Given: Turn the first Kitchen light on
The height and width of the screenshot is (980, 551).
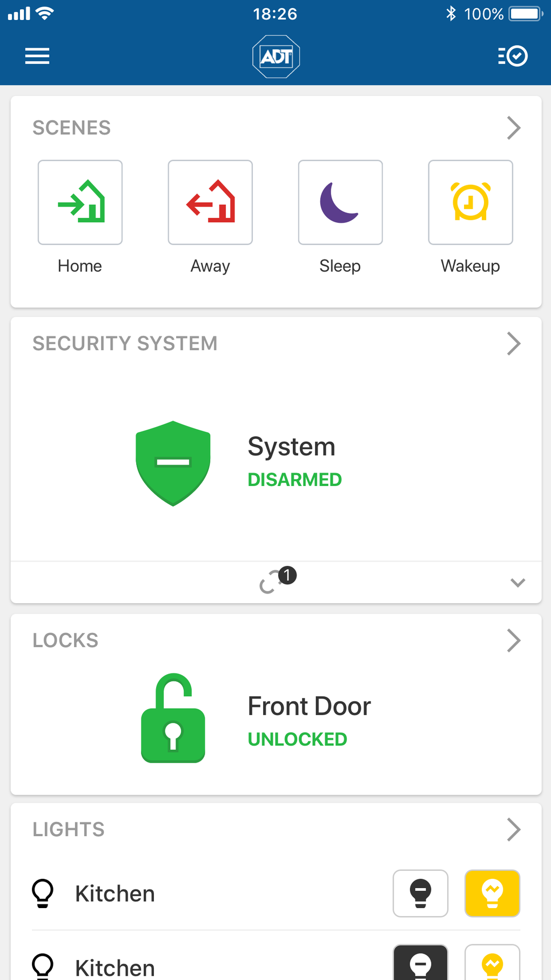Looking at the screenshot, I should pyautogui.click(x=492, y=894).
